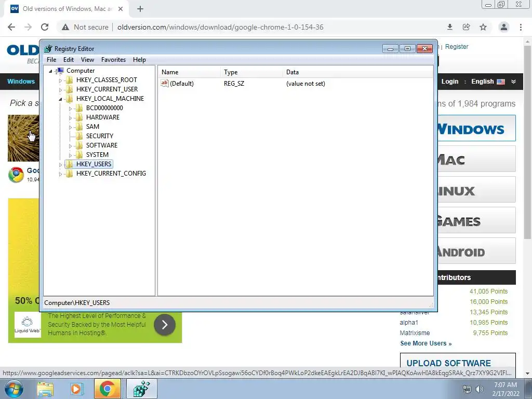Expand the HARDWARE key

coord(70,118)
